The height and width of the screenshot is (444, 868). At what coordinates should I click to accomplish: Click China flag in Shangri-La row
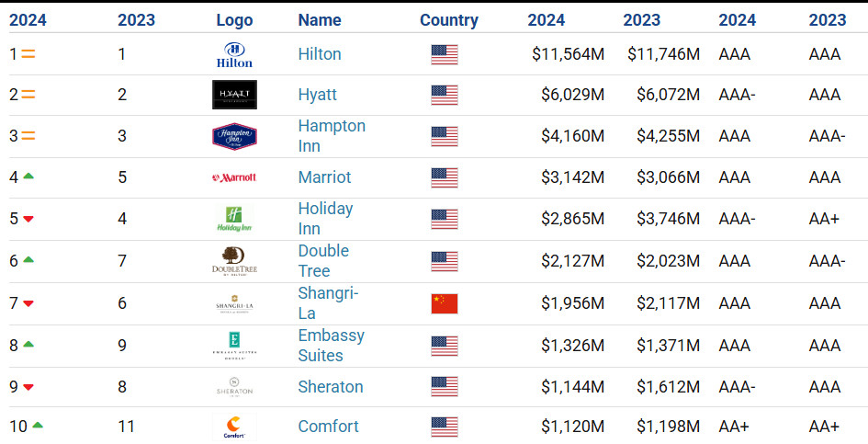pyautogui.click(x=445, y=303)
